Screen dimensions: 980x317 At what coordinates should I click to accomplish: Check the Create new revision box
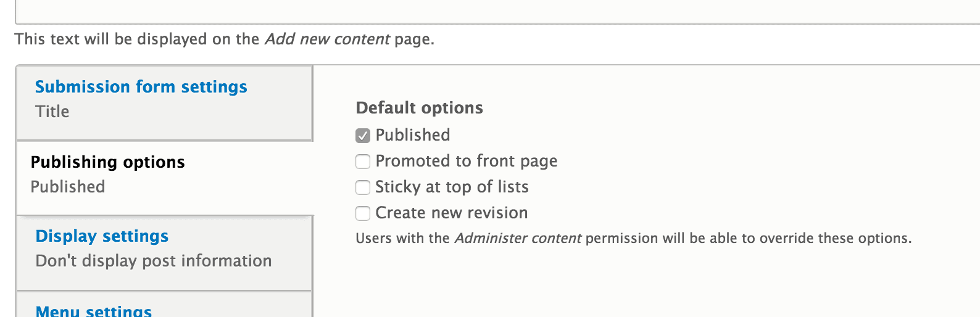click(x=363, y=213)
